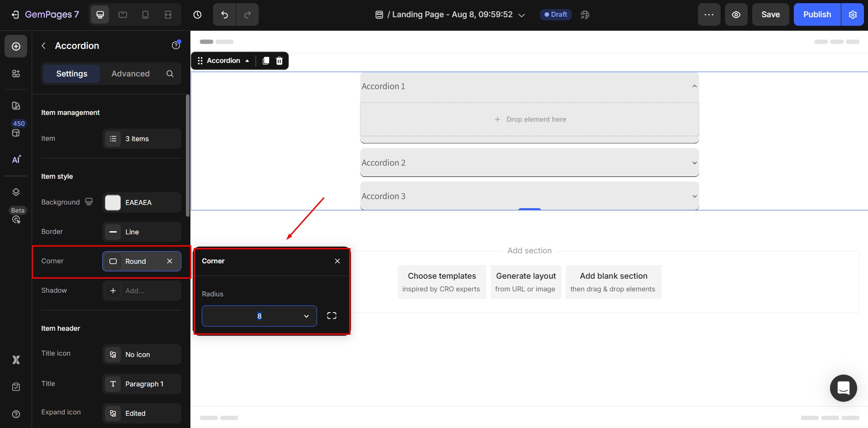
Task: Switch to mobile device view
Action: (x=145, y=14)
